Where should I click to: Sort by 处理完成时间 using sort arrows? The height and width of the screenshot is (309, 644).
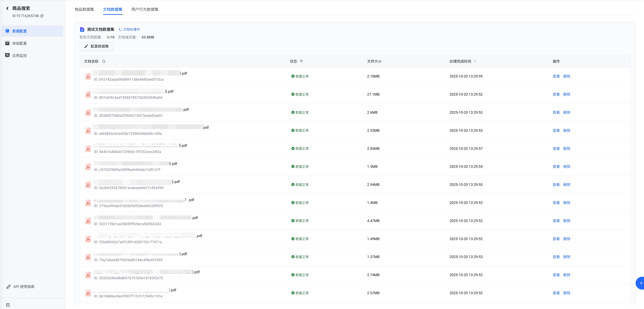coord(475,61)
